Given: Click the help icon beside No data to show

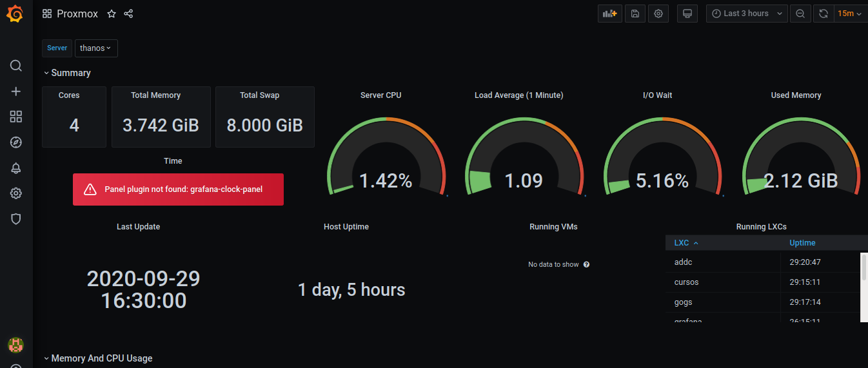Looking at the screenshot, I should [587, 265].
